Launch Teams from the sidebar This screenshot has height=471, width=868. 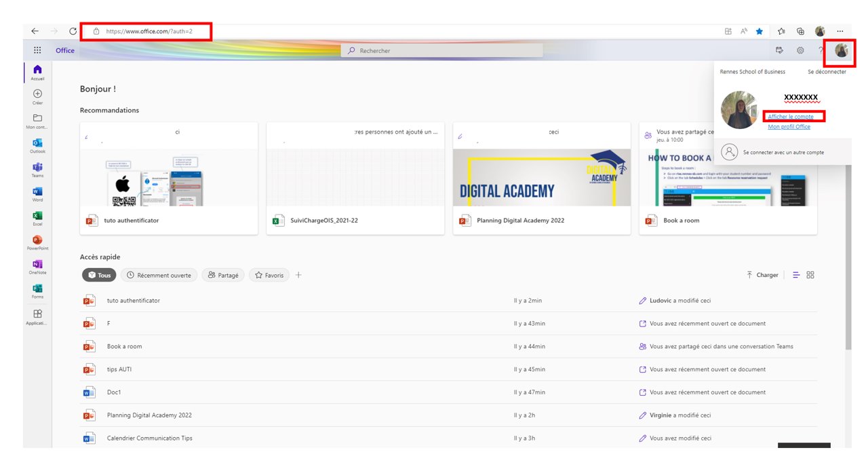37,170
